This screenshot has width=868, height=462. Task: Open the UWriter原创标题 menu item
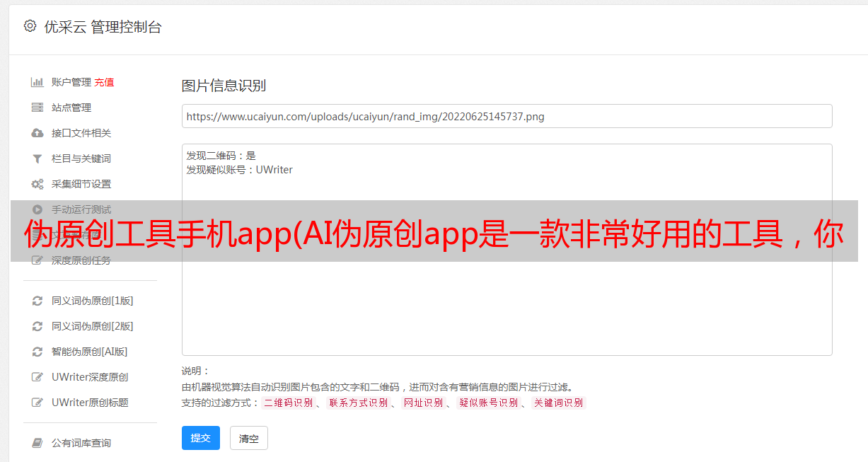coord(90,403)
